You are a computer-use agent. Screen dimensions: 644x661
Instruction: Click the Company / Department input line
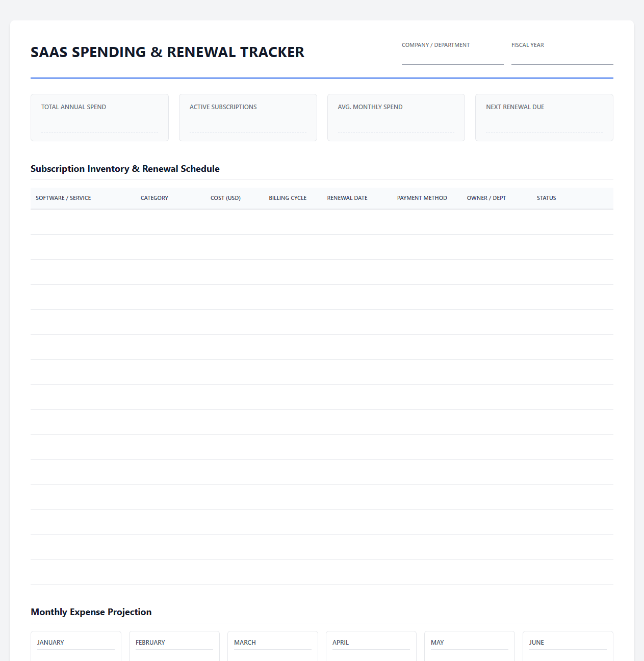pyautogui.click(x=452, y=58)
